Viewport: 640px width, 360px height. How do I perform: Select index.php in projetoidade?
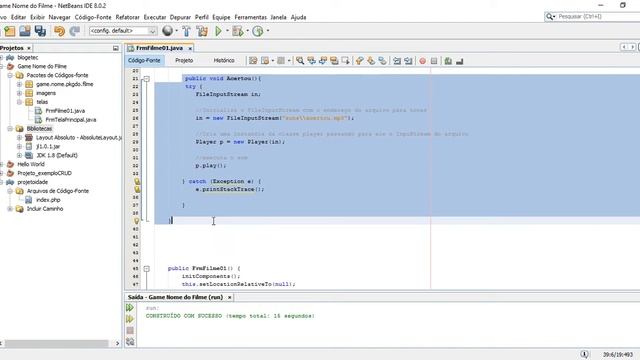48,200
